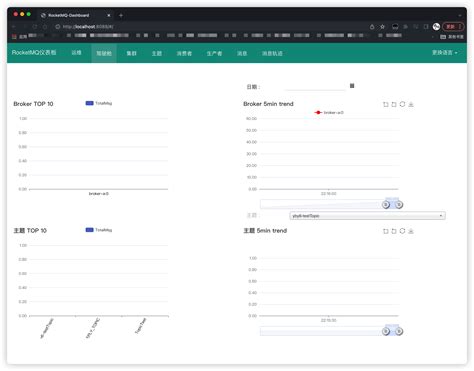
Task: Open the browser side panel icon
Action: (426, 27)
